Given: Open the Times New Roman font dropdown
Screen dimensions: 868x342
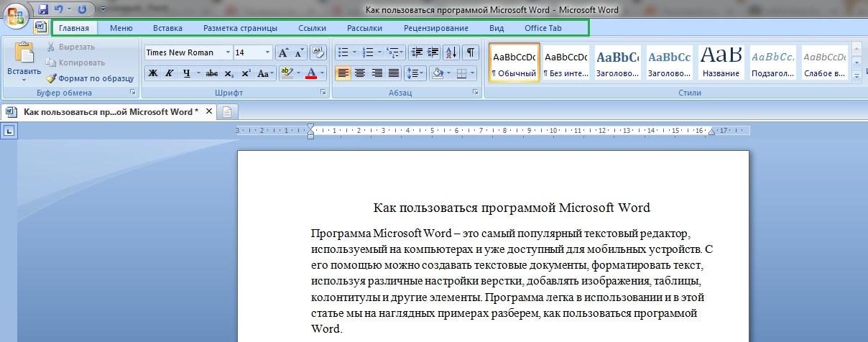Looking at the screenshot, I should (x=228, y=52).
